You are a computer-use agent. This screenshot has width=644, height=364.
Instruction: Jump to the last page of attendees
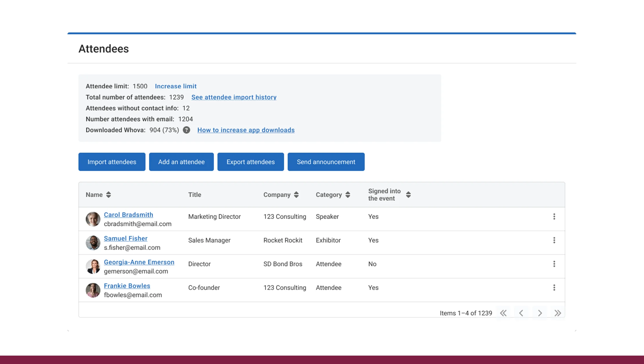[x=558, y=313]
